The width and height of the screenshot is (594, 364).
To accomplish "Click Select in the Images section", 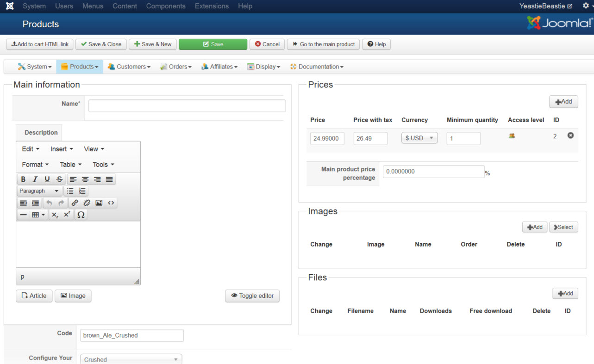I will point(563,227).
